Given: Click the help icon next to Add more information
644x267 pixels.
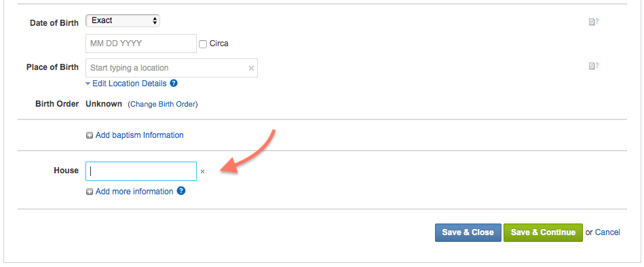Looking at the screenshot, I should 181,192.
